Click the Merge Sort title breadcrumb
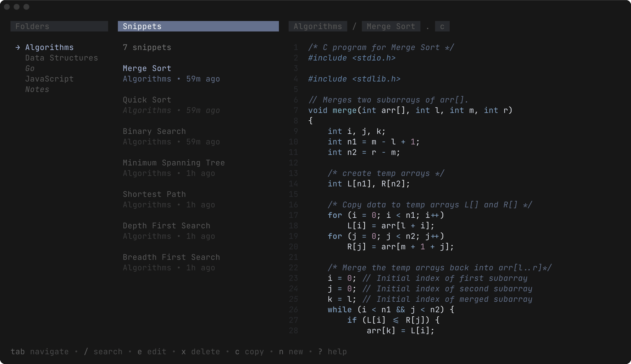The height and width of the screenshot is (364, 631). tap(390, 26)
